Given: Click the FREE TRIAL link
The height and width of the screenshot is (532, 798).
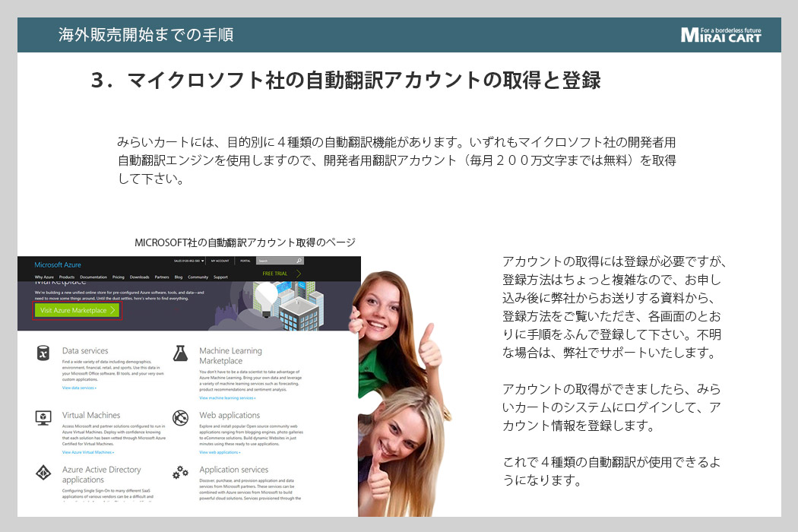Looking at the screenshot, I should point(275,274).
